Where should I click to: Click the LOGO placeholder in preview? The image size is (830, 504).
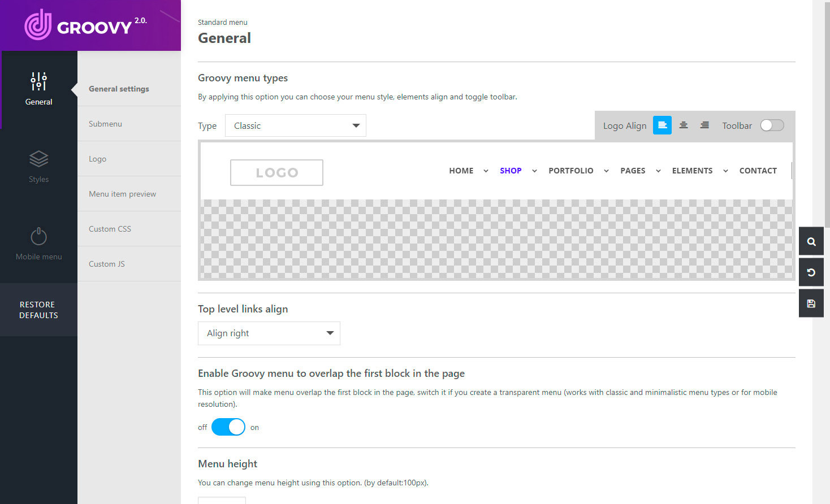tap(276, 172)
